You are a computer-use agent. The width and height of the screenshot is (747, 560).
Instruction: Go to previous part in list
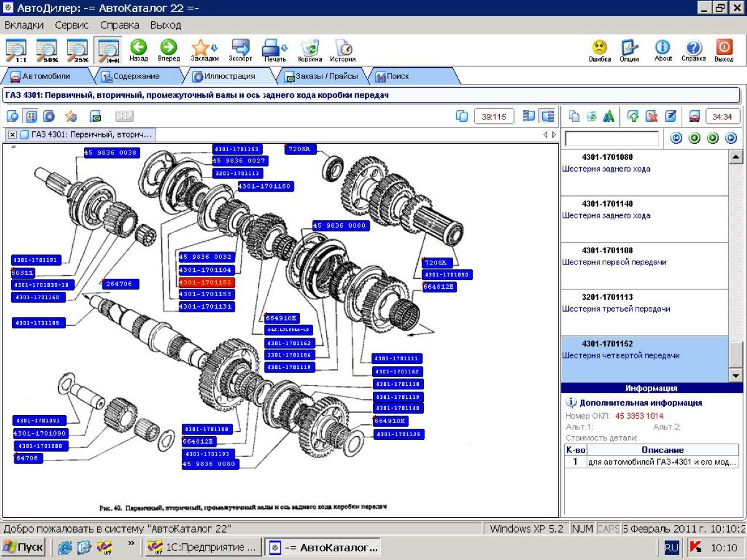click(x=695, y=138)
